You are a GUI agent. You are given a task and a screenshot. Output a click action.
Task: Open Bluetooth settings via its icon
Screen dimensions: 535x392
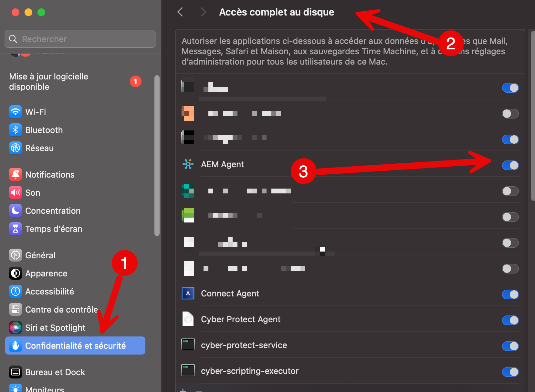coord(15,130)
